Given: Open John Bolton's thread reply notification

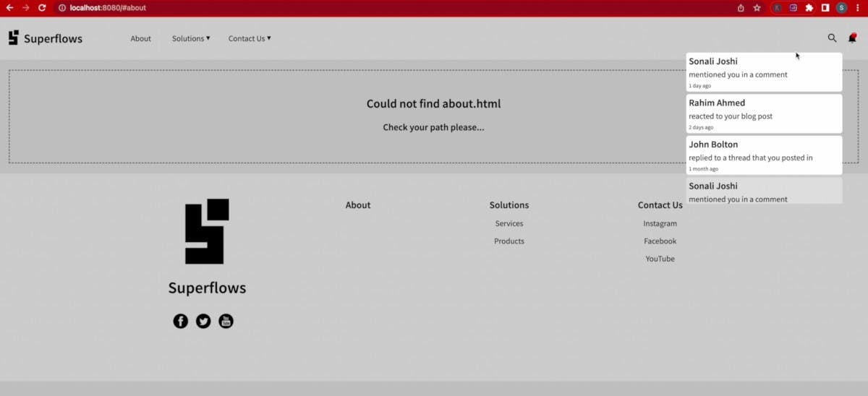Looking at the screenshot, I should coord(764,155).
